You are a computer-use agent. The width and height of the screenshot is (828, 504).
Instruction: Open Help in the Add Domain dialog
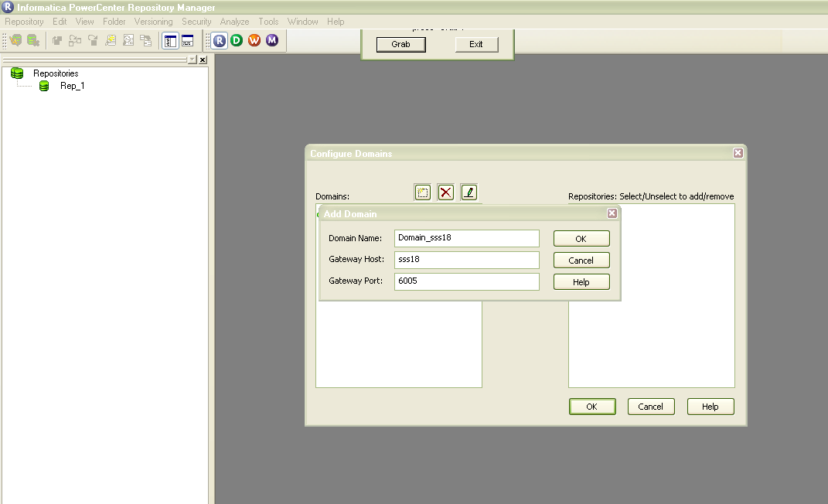[x=581, y=282]
